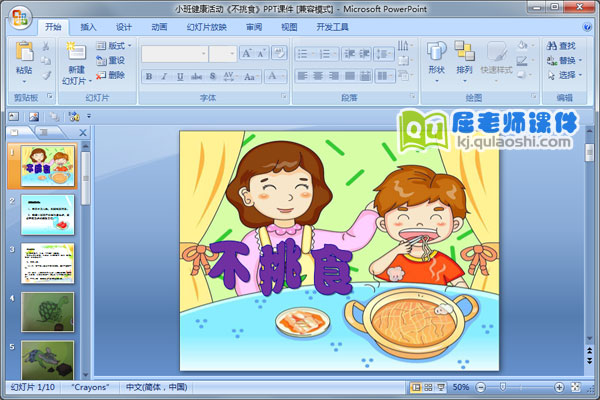Click the Decrease Indent icon
The image size is (600, 400).
[349, 54]
